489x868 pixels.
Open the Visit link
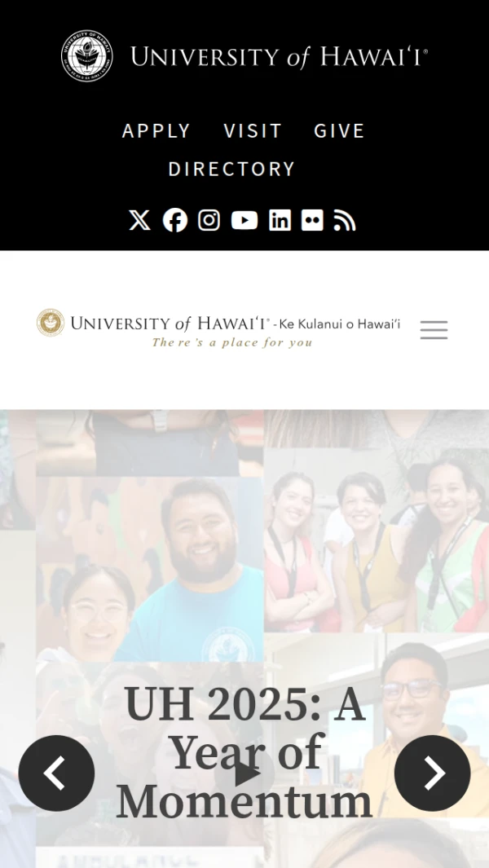253,130
